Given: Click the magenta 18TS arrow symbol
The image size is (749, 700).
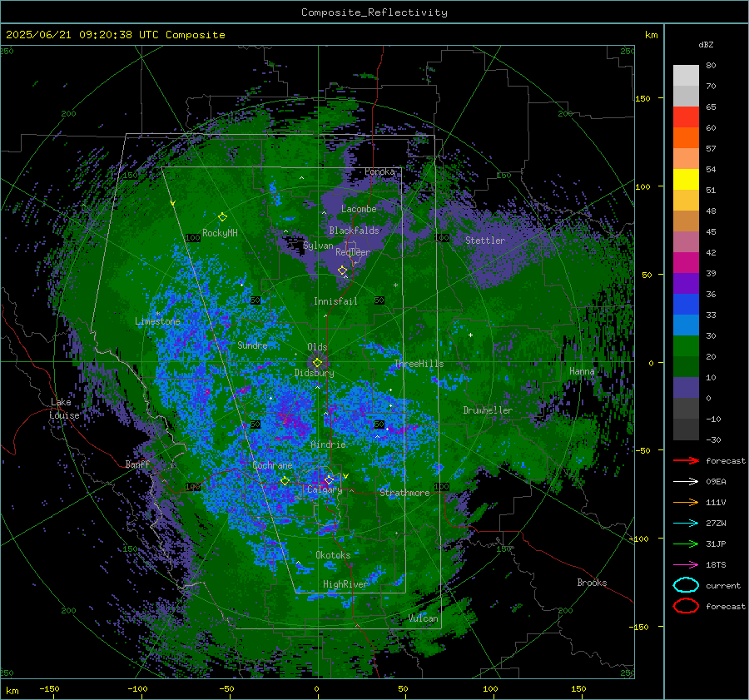Looking at the screenshot, I should coord(686,565).
